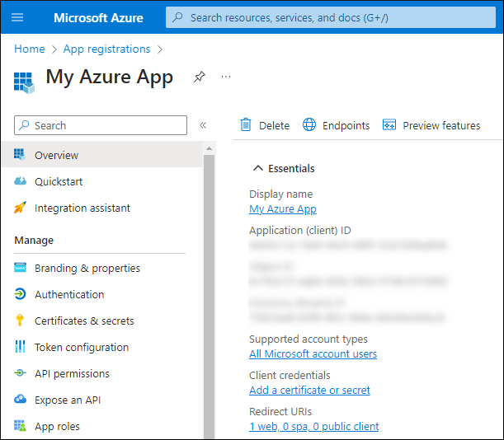Open All Microsoft account users link

pyautogui.click(x=313, y=354)
